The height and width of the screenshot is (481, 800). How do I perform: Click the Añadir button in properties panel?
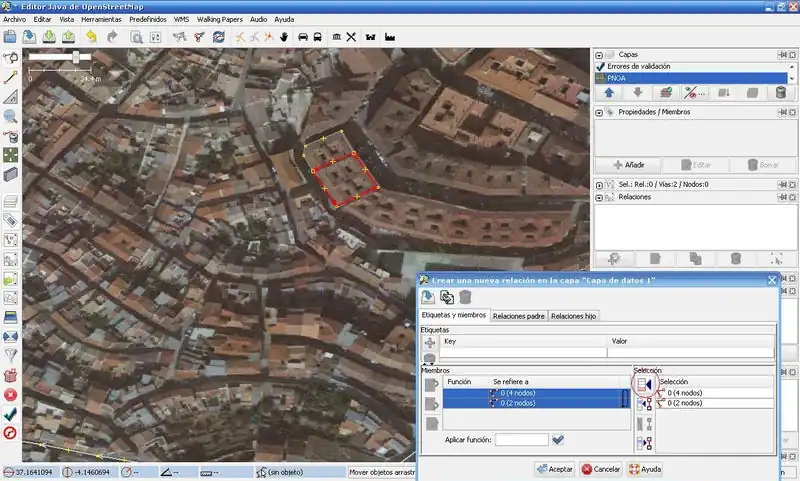pyautogui.click(x=629, y=164)
